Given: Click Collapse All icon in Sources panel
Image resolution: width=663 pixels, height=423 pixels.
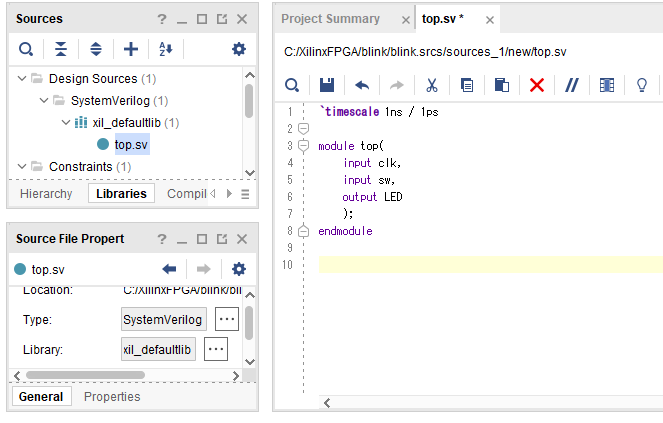Looking at the screenshot, I should pyautogui.click(x=61, y=49).
